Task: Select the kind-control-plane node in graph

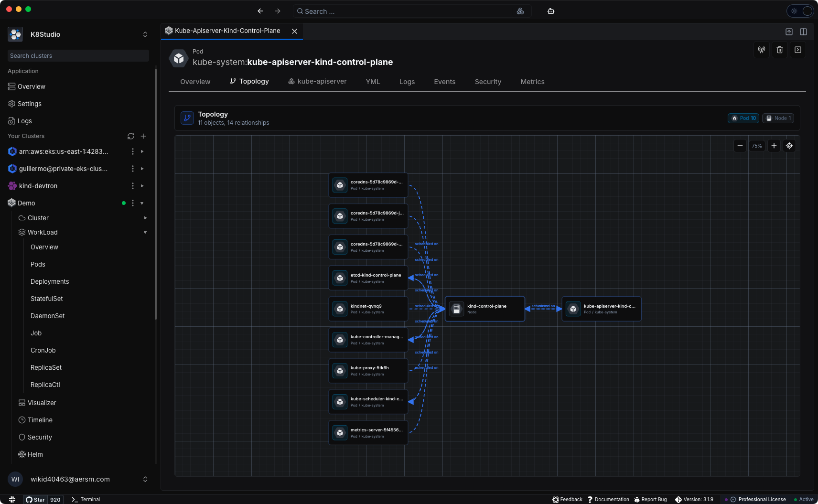Action: (x=485, y=309)
